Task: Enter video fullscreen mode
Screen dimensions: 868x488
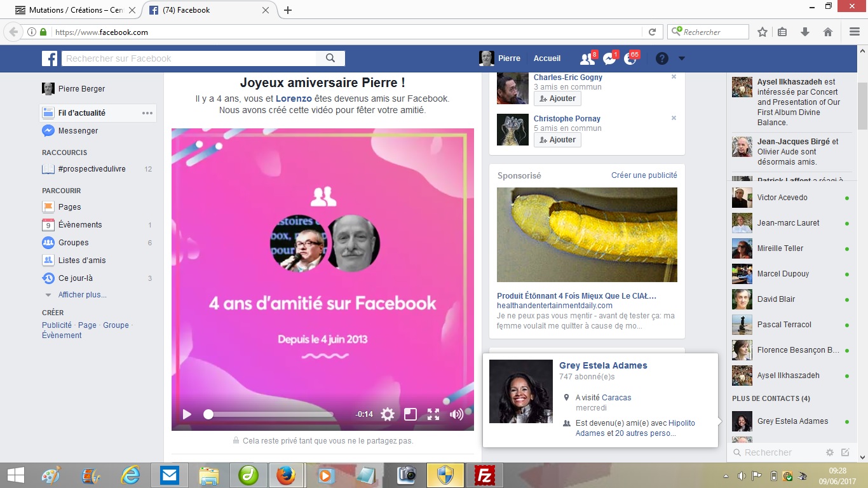Action: point(433,414)
